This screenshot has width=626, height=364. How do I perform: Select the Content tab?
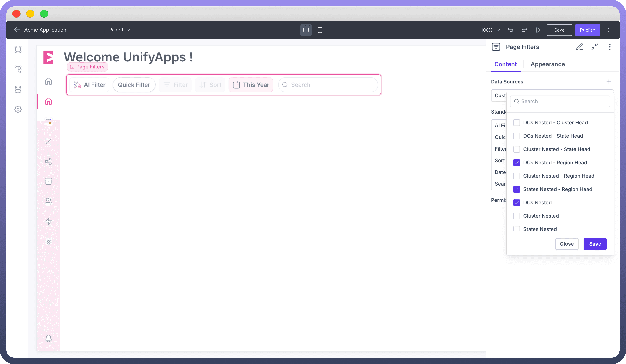tap(505, 64)
